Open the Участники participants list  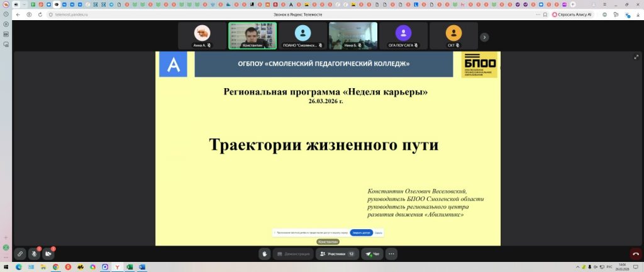(338, 254)
